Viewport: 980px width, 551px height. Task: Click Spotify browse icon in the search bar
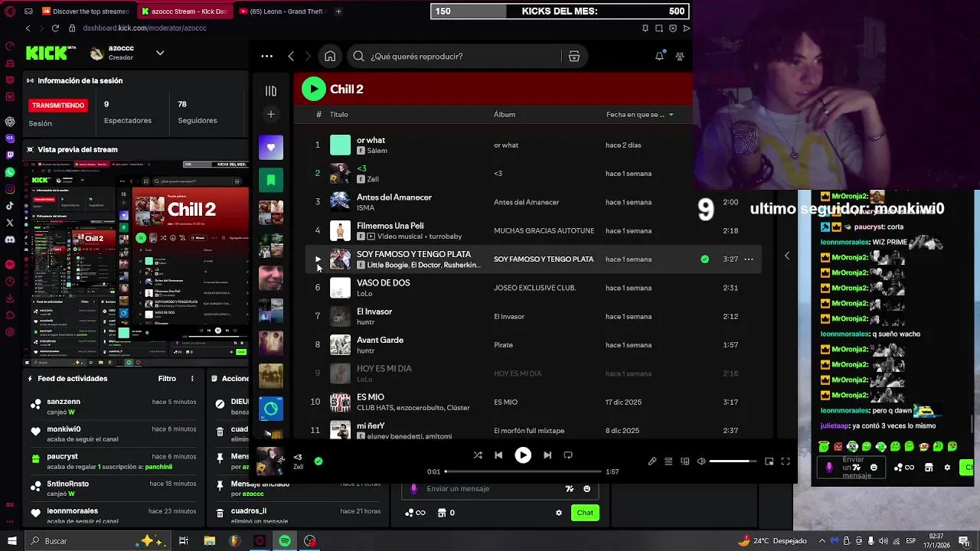pos(573,56)
